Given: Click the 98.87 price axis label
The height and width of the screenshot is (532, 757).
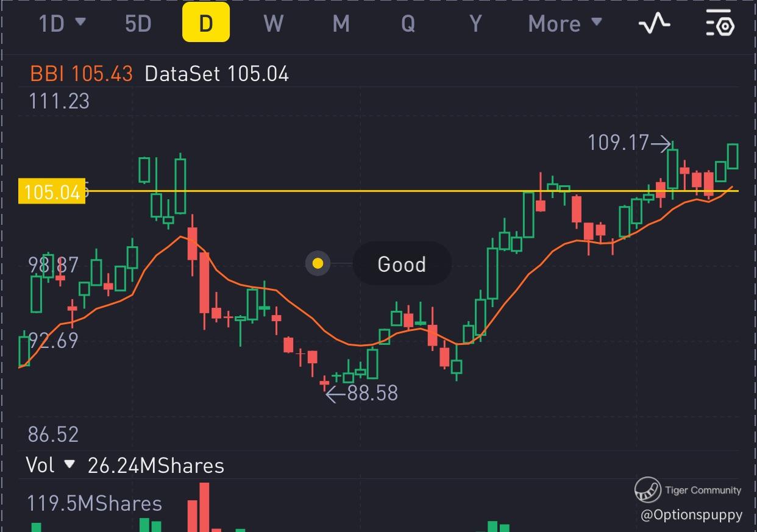Looking at the screenshot, I should (54, 264).
